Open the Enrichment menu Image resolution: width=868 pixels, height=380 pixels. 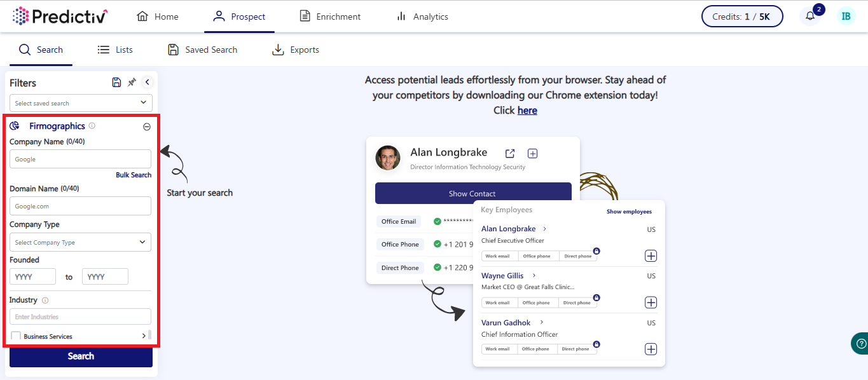pyautogui.click(x=330, y=17)
